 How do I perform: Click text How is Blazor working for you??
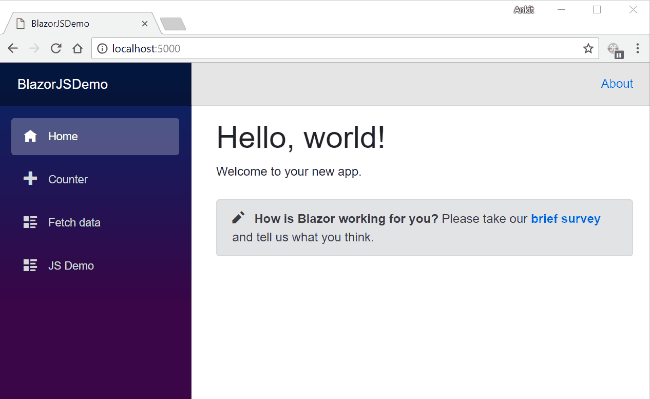[346, 218]
